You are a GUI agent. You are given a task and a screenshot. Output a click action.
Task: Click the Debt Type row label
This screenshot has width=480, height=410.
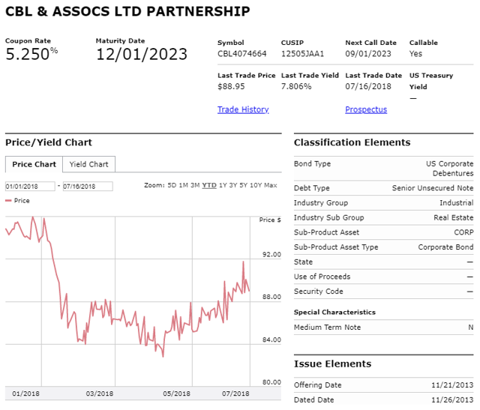(312, 188)
